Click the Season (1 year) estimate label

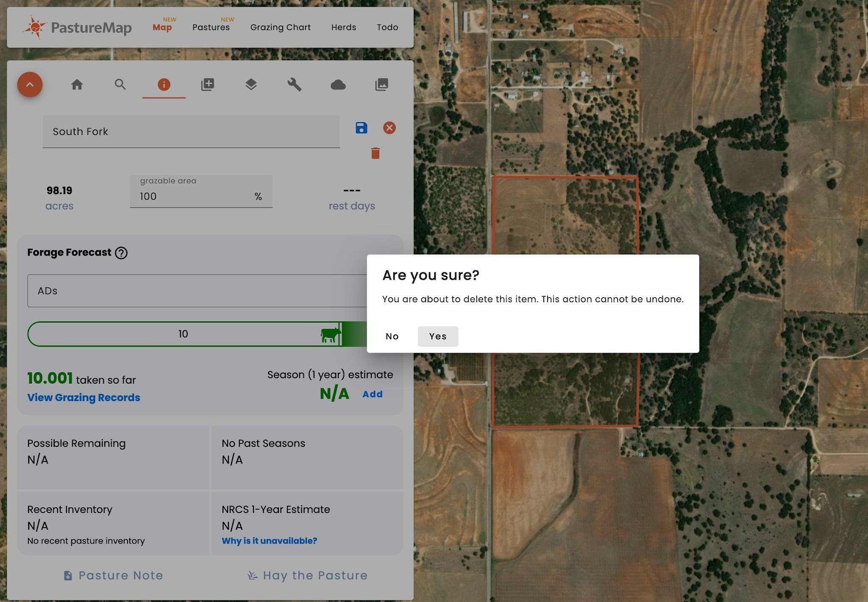(330, 375)
